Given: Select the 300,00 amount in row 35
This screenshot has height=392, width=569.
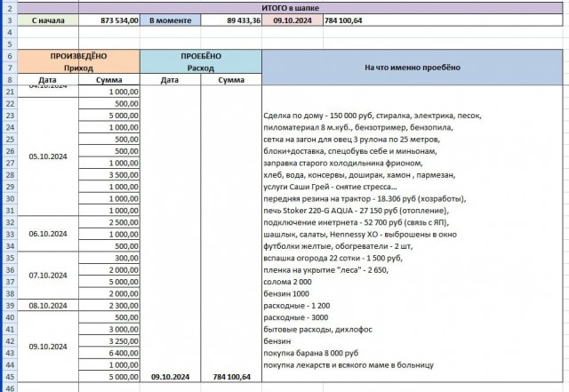Looking at the screenshot, I should [x=109, y=258].
